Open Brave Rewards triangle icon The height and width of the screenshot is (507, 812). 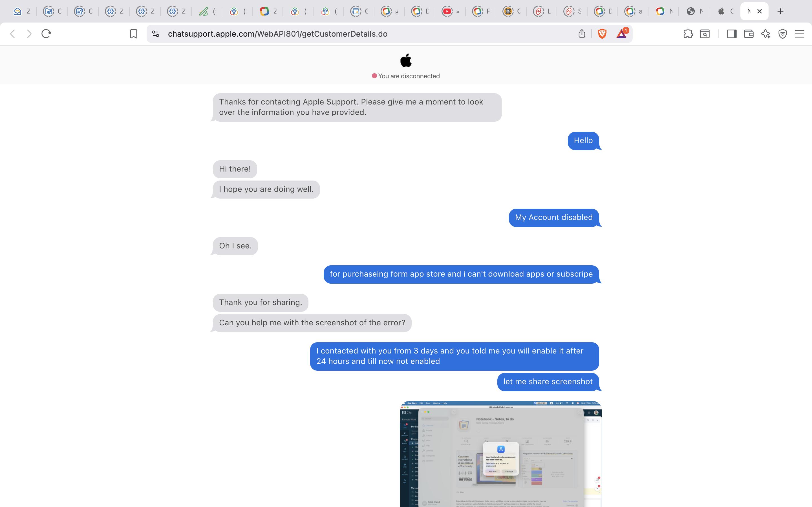pos(621,34)
